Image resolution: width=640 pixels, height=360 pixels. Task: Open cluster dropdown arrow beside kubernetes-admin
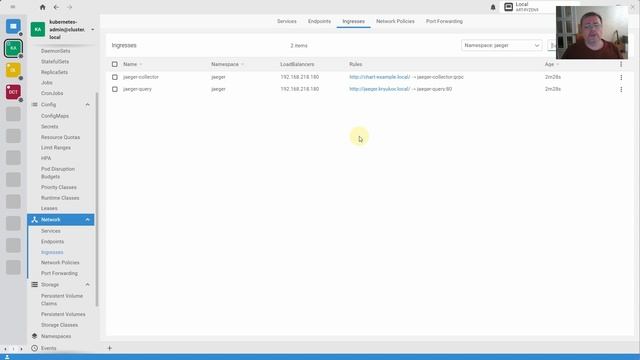(93, 29)
